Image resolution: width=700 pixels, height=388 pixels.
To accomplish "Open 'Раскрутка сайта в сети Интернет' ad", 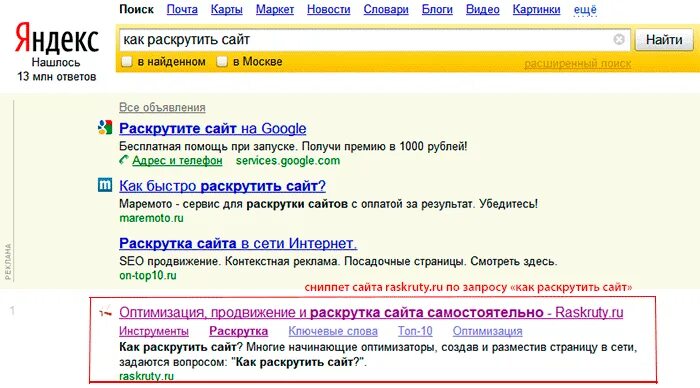I will [x=238, y=243].
